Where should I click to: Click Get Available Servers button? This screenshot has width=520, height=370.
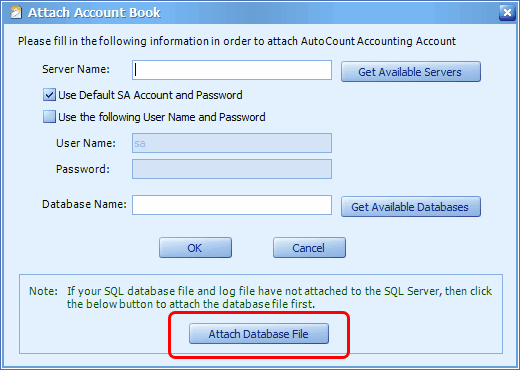[411, 72]
